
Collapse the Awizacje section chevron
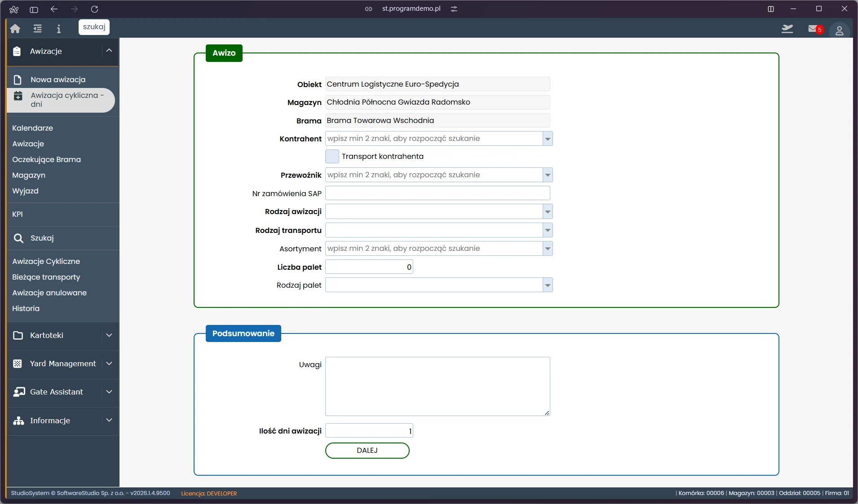(x=109, y=51)
